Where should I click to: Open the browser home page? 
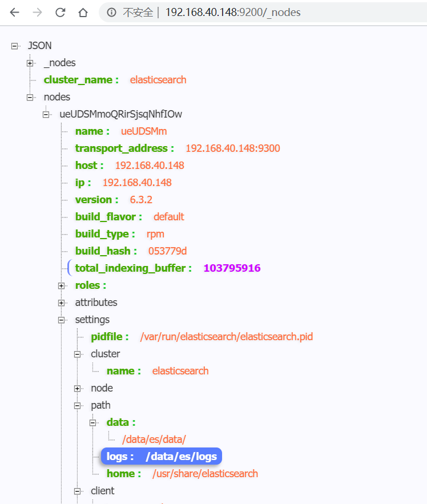click(x=83, y=12)
